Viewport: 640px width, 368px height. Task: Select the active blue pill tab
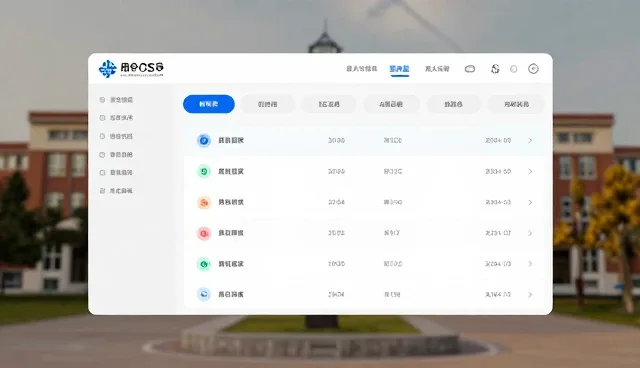coord(209,104)
